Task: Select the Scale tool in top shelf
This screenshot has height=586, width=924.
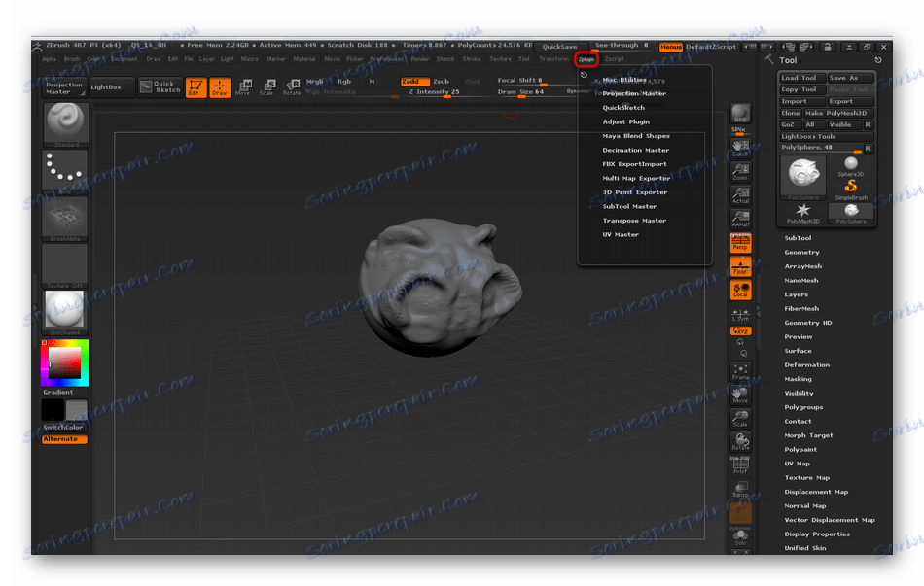Action: pyautogui.click(x=267, y=87)
